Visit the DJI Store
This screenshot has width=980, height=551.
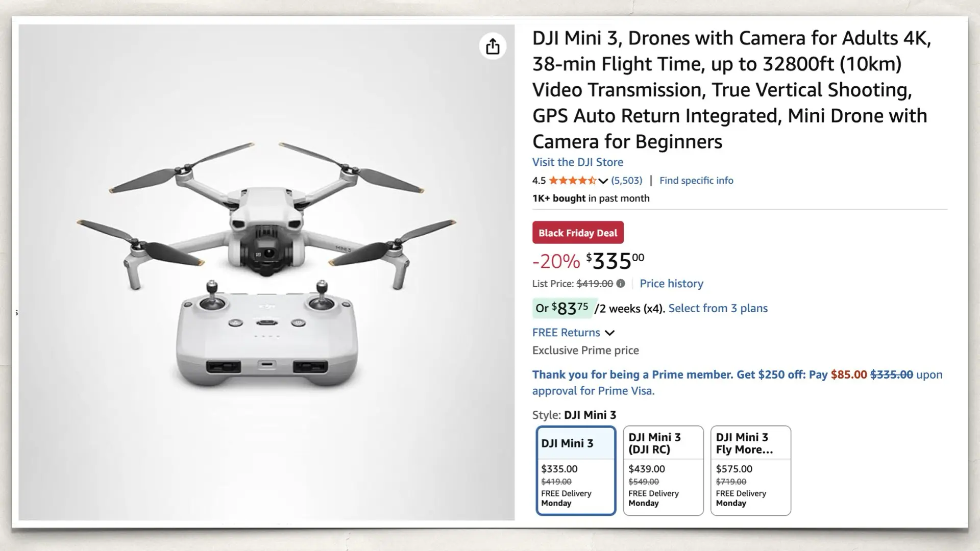[x=577, y=162]
